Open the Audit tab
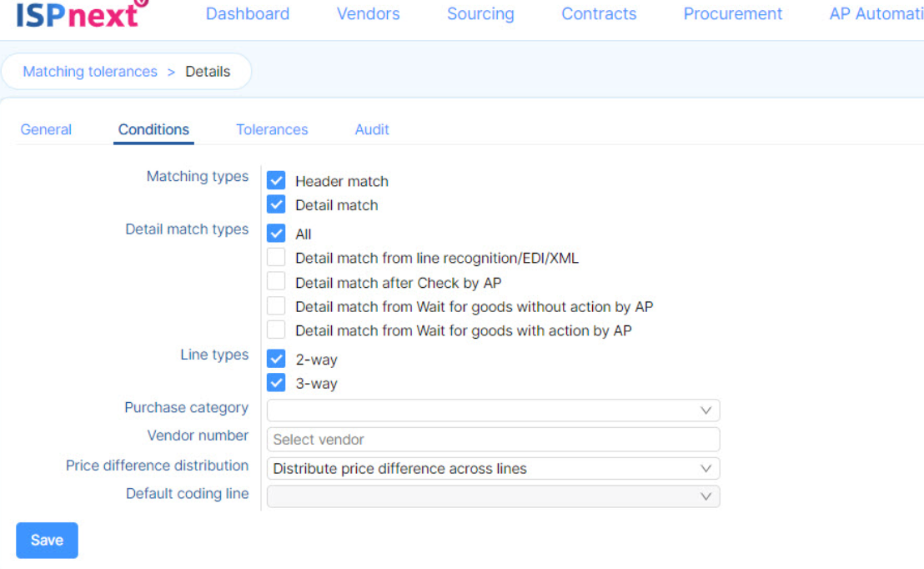Screen dimensions: 924x569 [372, 129]
